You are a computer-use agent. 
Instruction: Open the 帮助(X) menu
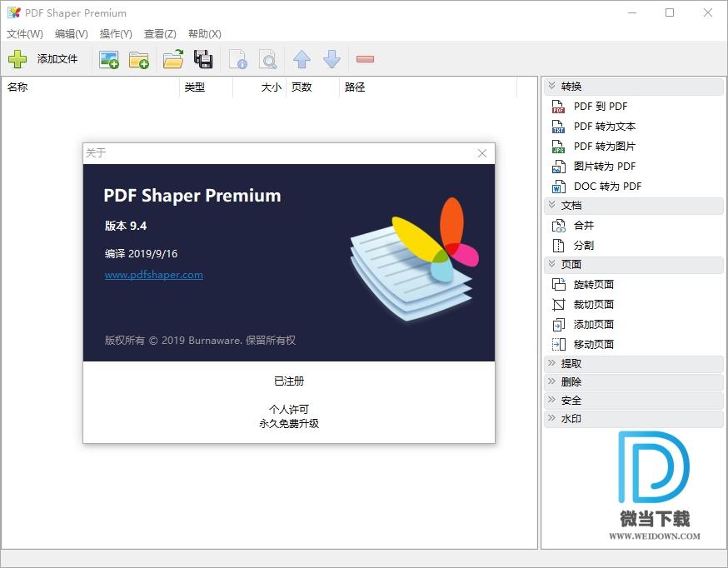(204, 34)
